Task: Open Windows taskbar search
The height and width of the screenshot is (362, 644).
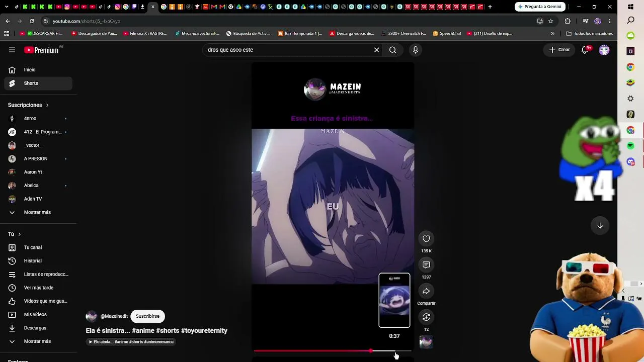Action: click(631, 21)
